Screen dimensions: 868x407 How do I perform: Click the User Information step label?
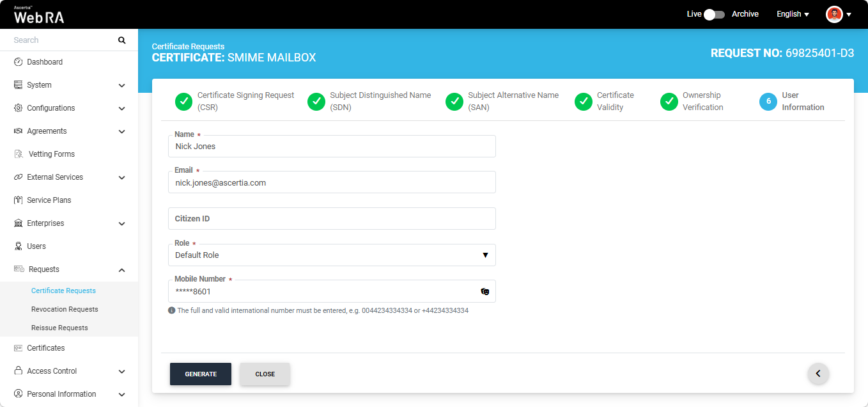[x=803, y=101]
